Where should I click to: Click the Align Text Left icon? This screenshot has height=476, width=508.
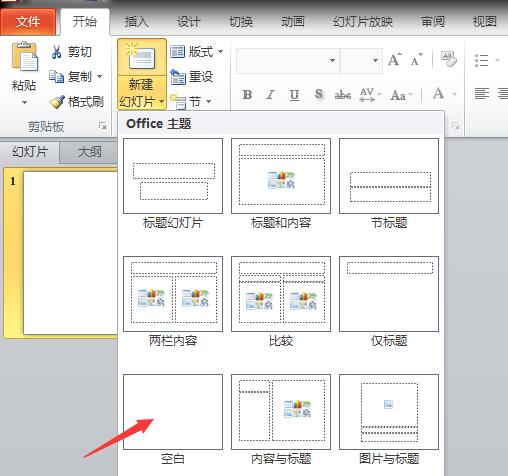[x=482, y=94]
